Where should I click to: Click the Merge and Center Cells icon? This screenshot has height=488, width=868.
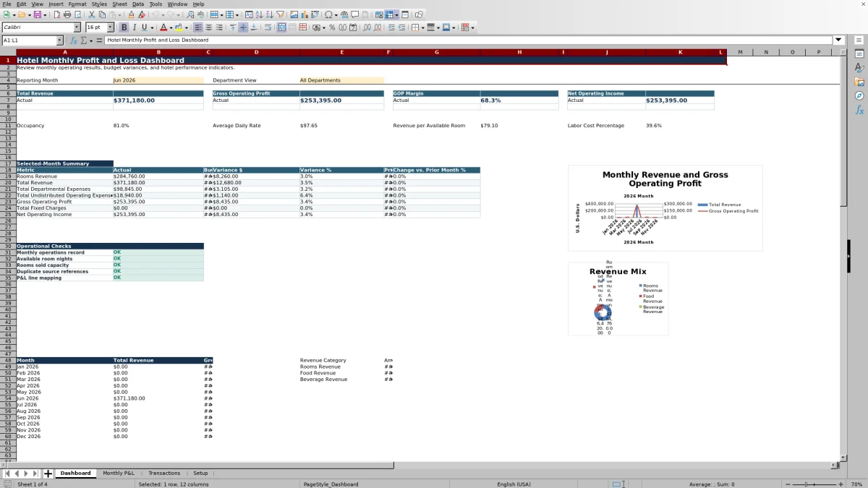click(x=282, y=27)
